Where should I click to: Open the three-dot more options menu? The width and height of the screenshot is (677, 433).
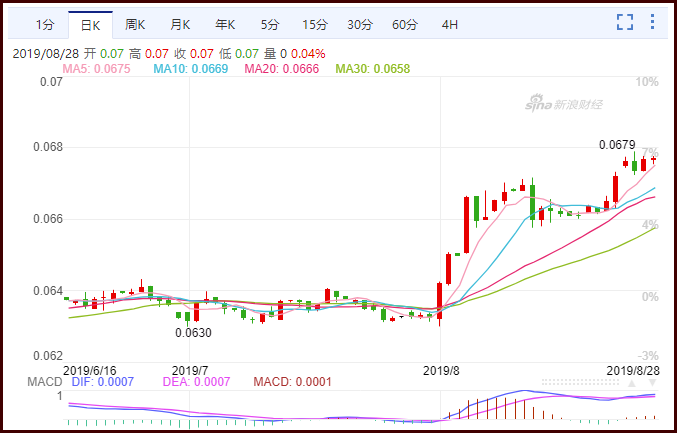[652, 22]
